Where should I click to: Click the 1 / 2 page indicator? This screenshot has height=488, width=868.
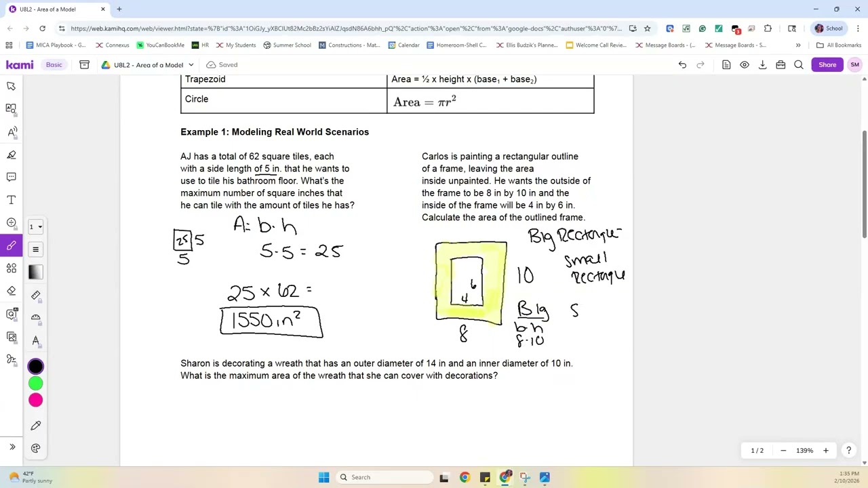point(757,451)
